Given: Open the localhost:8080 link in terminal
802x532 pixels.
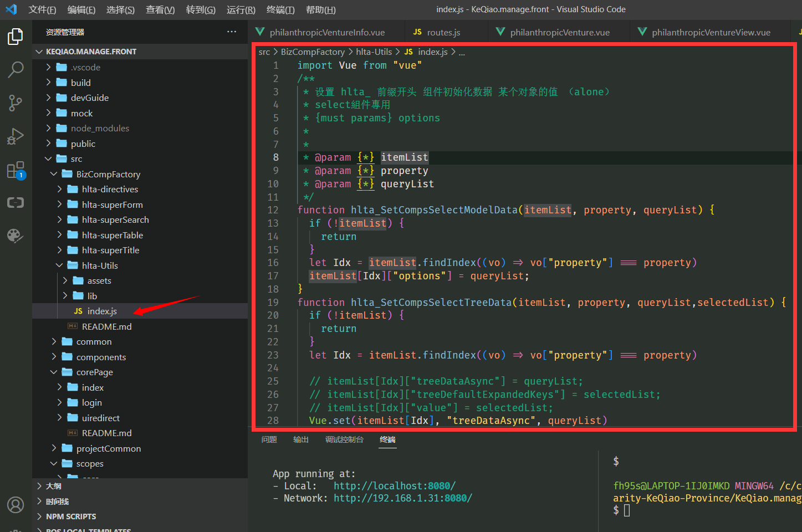Looking at the screenshot, I should 394,486.
